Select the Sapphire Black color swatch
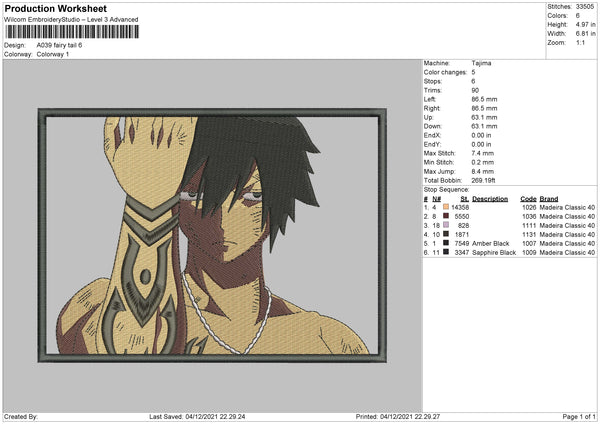 point(446,252)
